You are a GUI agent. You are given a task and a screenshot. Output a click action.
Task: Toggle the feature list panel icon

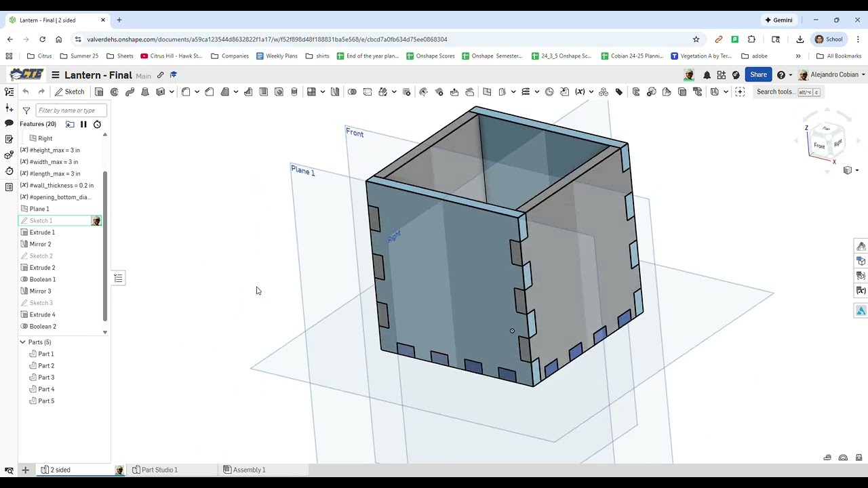[9, 91]
